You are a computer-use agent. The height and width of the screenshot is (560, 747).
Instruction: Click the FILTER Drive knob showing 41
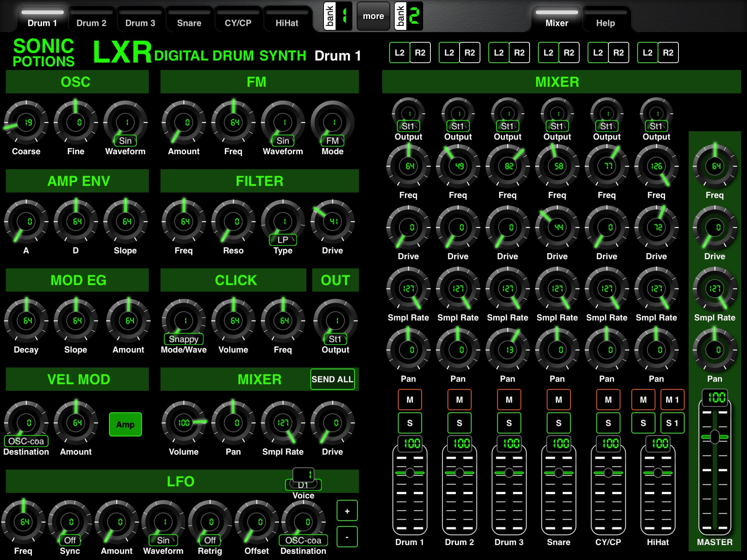point(333,222)
